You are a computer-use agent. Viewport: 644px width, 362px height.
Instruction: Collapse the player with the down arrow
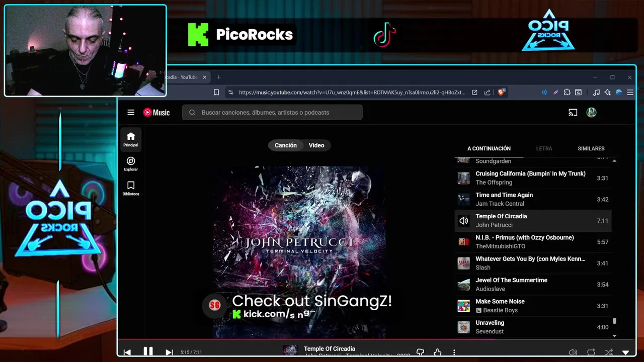[x=626, y=353]
